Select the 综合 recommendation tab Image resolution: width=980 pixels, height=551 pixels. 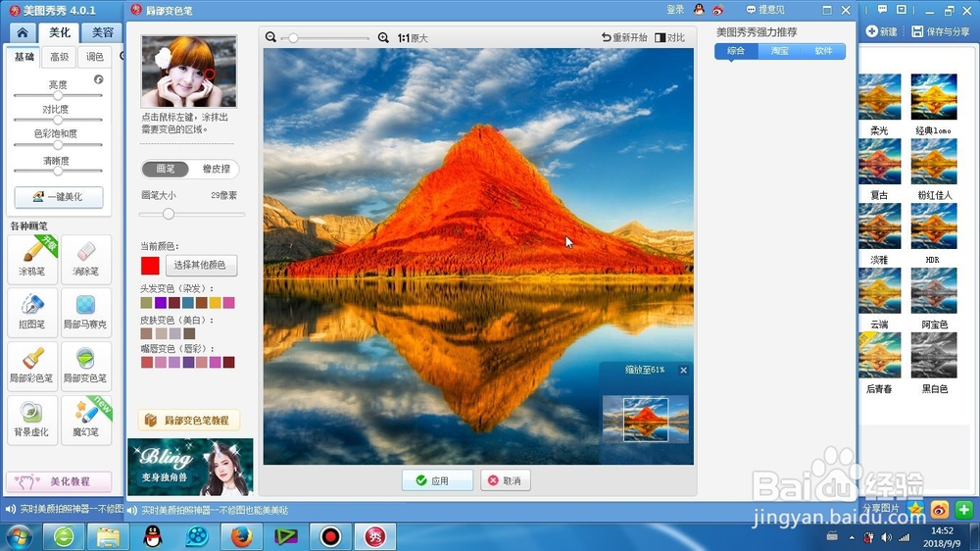pyautogui.click(x=736, y=51)
